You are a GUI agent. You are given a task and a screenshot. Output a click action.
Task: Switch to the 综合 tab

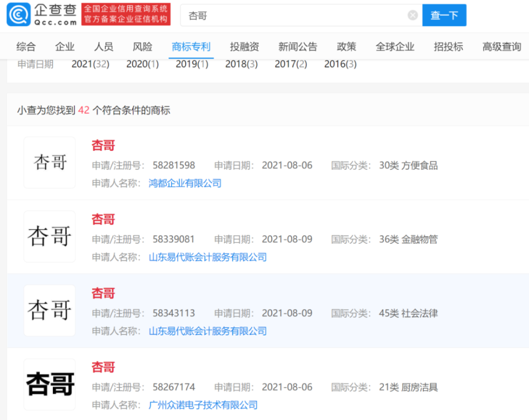[26, 47]
